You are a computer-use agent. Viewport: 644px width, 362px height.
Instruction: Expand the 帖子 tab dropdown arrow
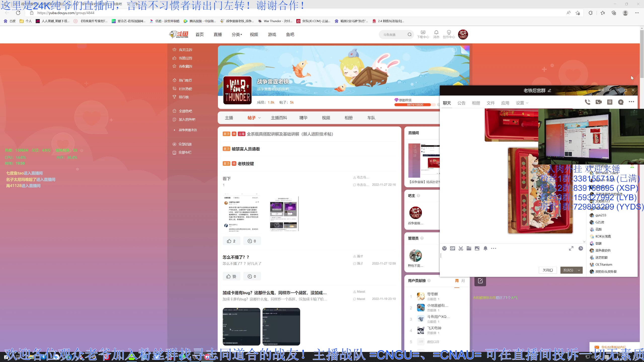[260, 118]
